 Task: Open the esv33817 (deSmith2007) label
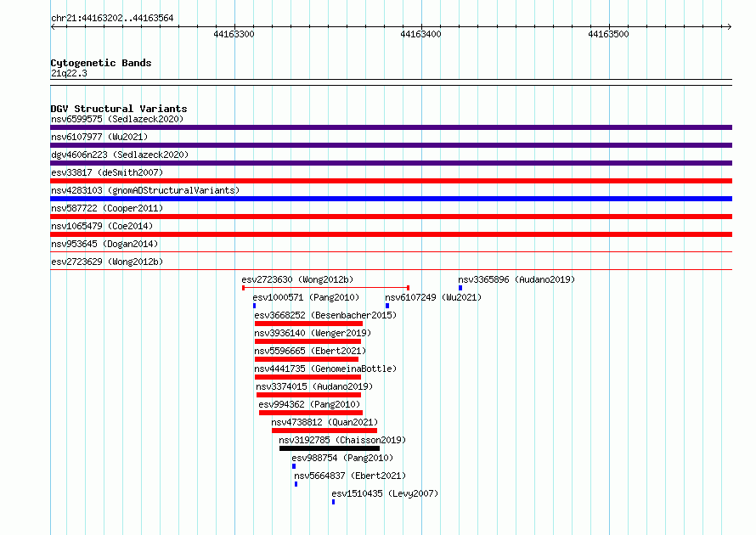tap(107, 172)
